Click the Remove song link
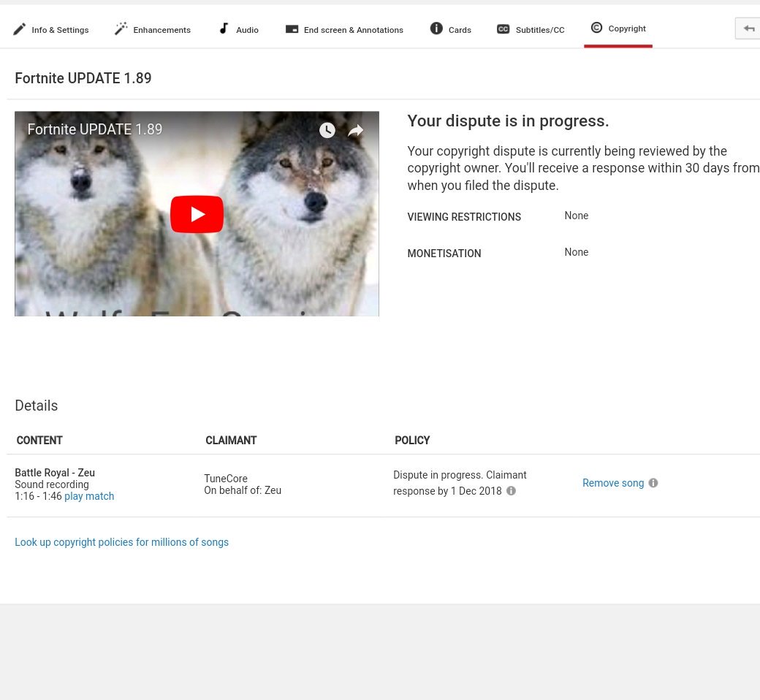Viewport: 760px width, 700px height. (x=613, y=483)
